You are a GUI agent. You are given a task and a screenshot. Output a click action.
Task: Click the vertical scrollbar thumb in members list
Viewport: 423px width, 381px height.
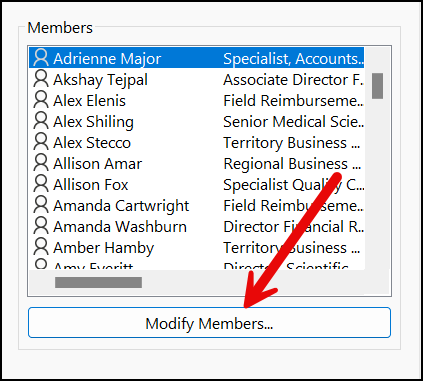[377, 86]
